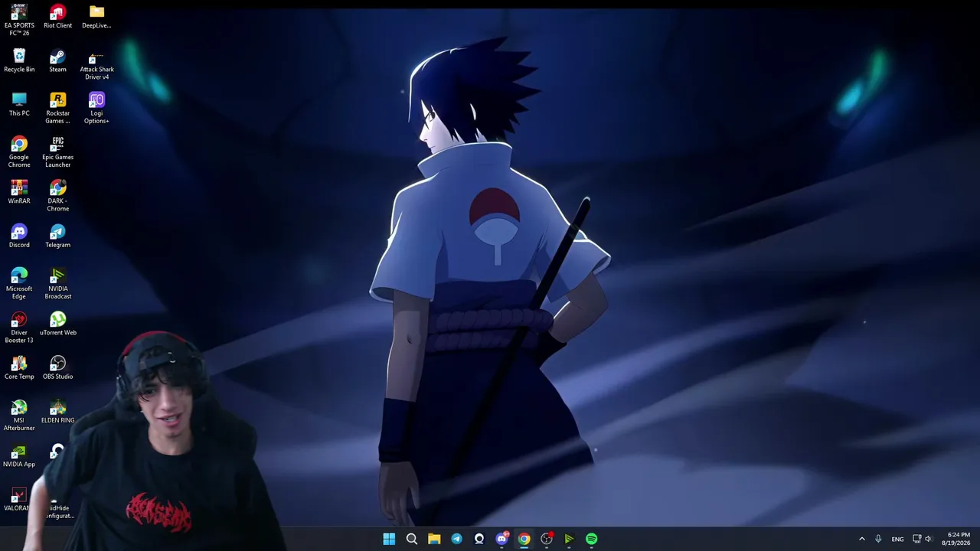
Task: Open OBS Studio from the taskbar
Action: click(x=547, y=539)
